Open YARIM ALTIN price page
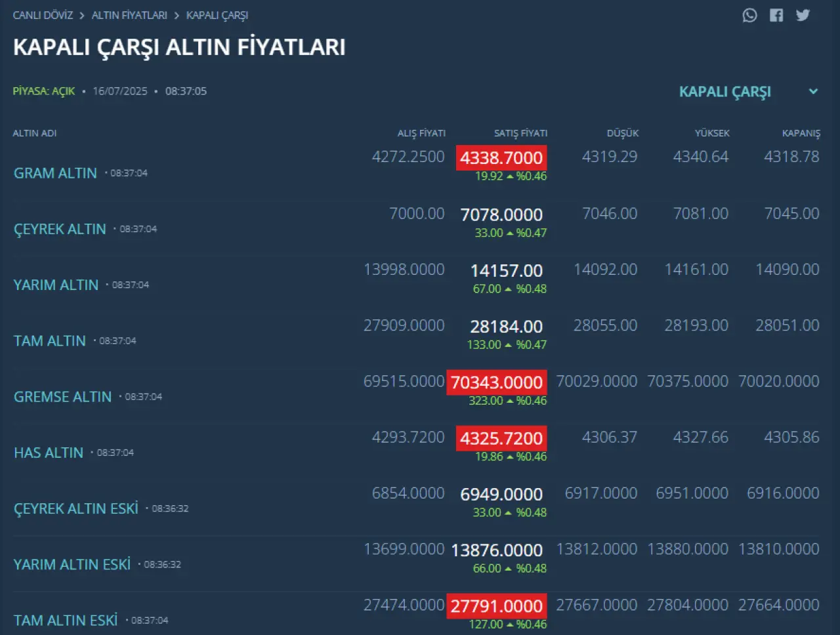 56,285
